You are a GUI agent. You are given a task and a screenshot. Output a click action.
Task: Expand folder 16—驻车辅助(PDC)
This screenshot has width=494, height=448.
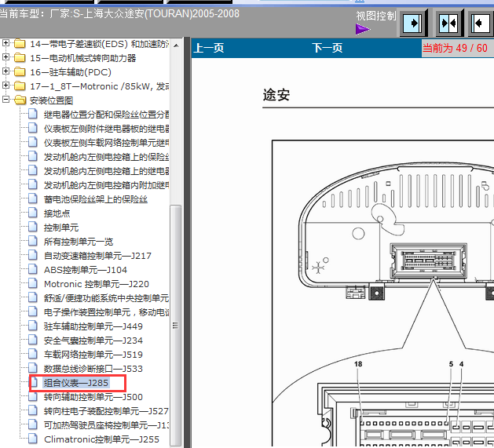click(x=5, y=71)
